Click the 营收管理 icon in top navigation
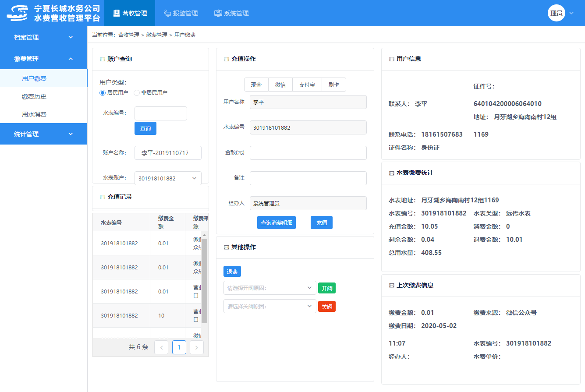This screenshot has height=392, width=585. point(116,13)
